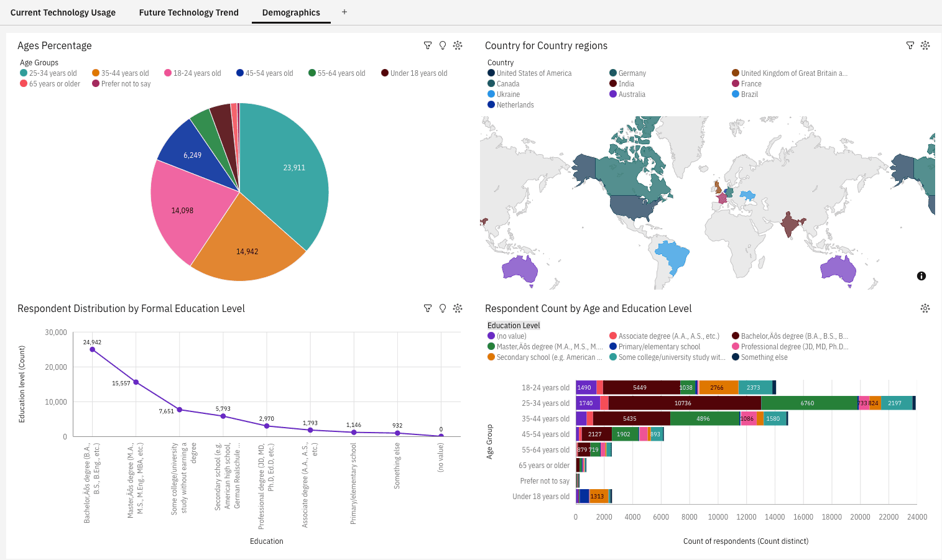Click the plus to add a new tab
Image resolution: width=942 pixels, height=560 pixels.
coord(344,11)
